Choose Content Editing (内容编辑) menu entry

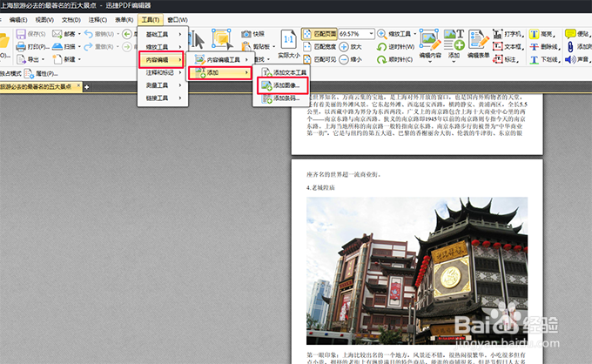click(161, 60)
